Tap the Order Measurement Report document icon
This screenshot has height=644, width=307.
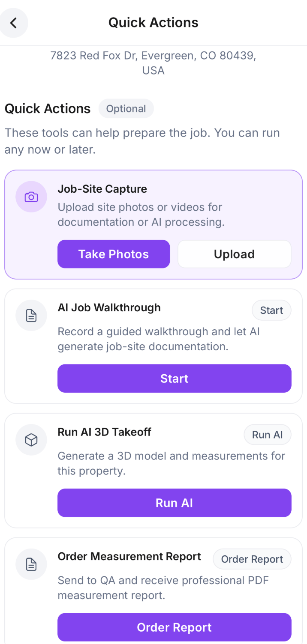[31, 564]
